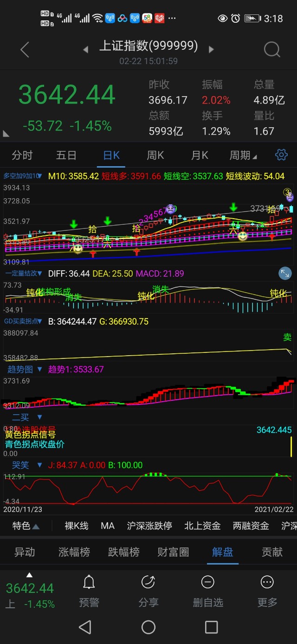297x644 pixels.
Task: Open the search magnifier icon
Action: point(271,50)
